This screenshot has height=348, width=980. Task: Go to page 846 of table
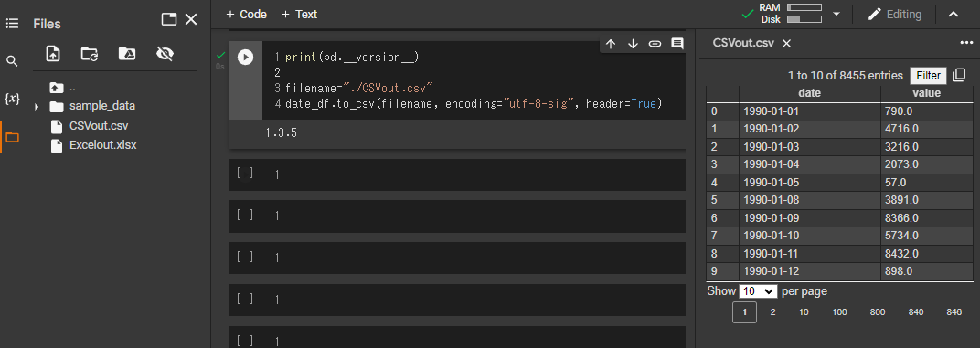coord(953,311)
